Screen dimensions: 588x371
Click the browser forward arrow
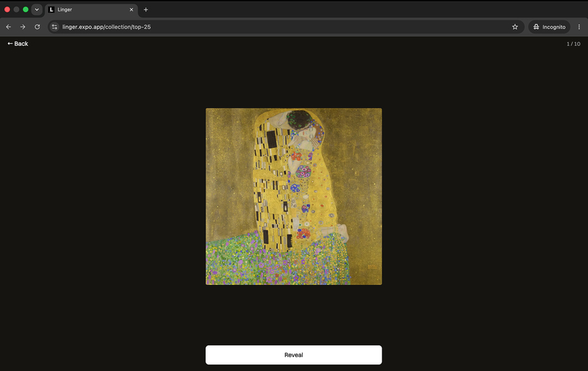pyautogui.click(x=23, y=27)
